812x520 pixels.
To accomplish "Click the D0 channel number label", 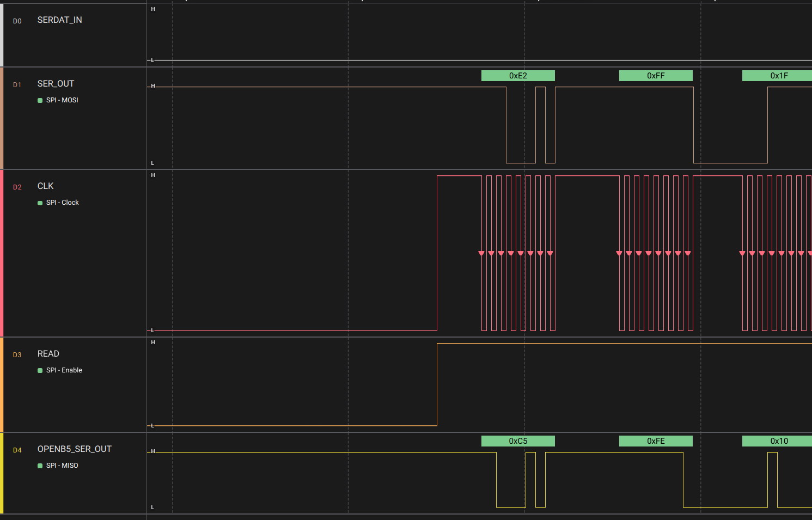I will point(17,21).
